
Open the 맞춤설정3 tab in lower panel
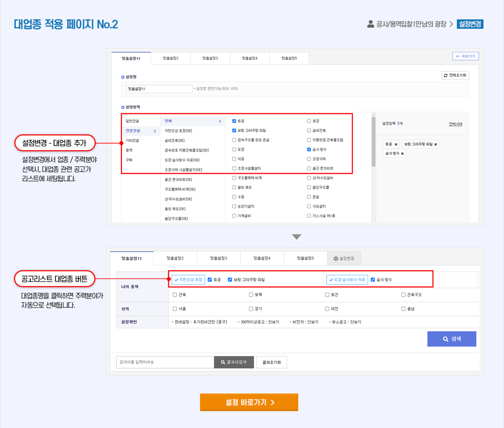click(218, 258)
